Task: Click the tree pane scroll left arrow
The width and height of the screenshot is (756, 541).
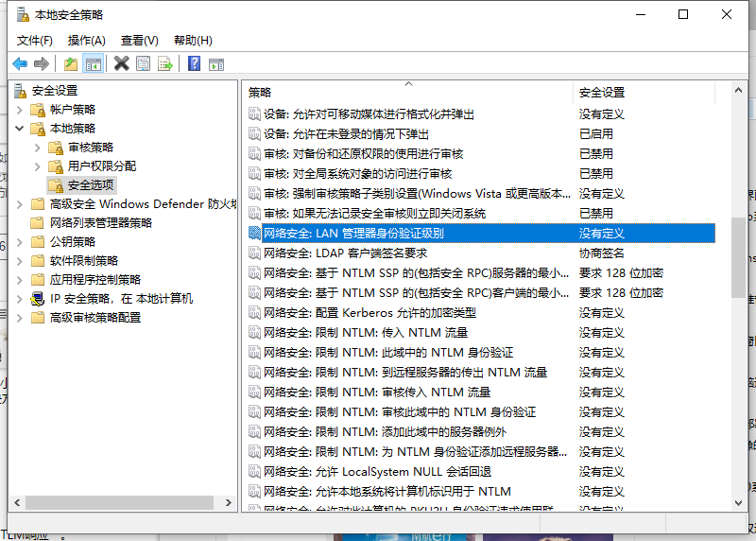Action: [x=17, y=503]
